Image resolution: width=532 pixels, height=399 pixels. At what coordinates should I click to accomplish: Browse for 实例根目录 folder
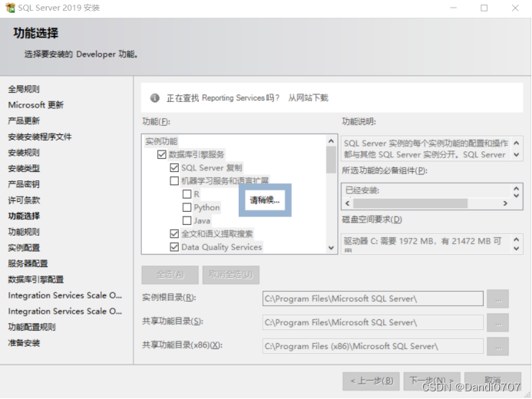tap(497, 298)
